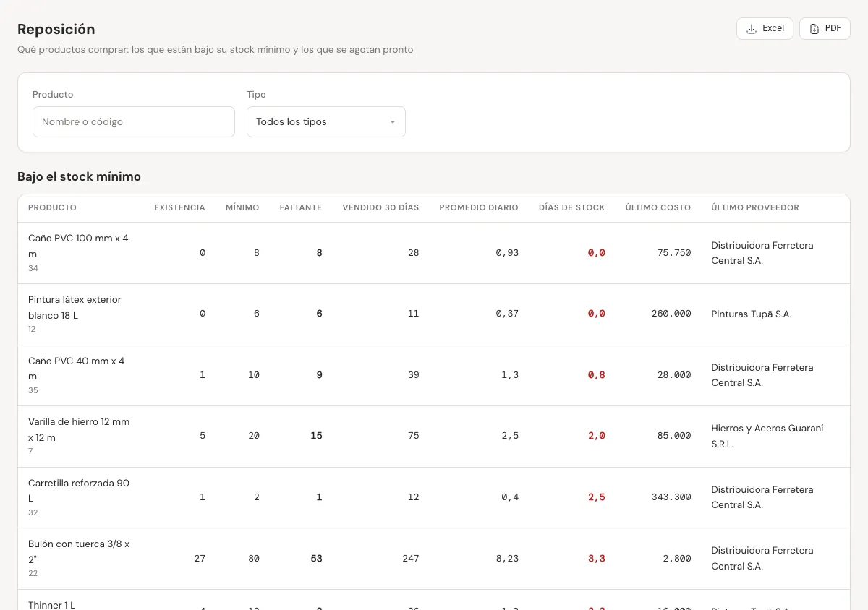The height and width of the screenshot is (610, 868).
Task: Click last cost 28.000
Action: pos(674,375)
